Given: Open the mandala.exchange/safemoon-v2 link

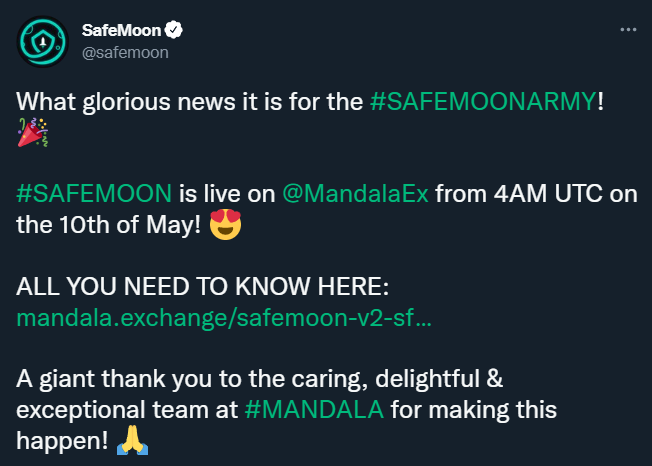Looking at the screenshot, I should 224,318.
